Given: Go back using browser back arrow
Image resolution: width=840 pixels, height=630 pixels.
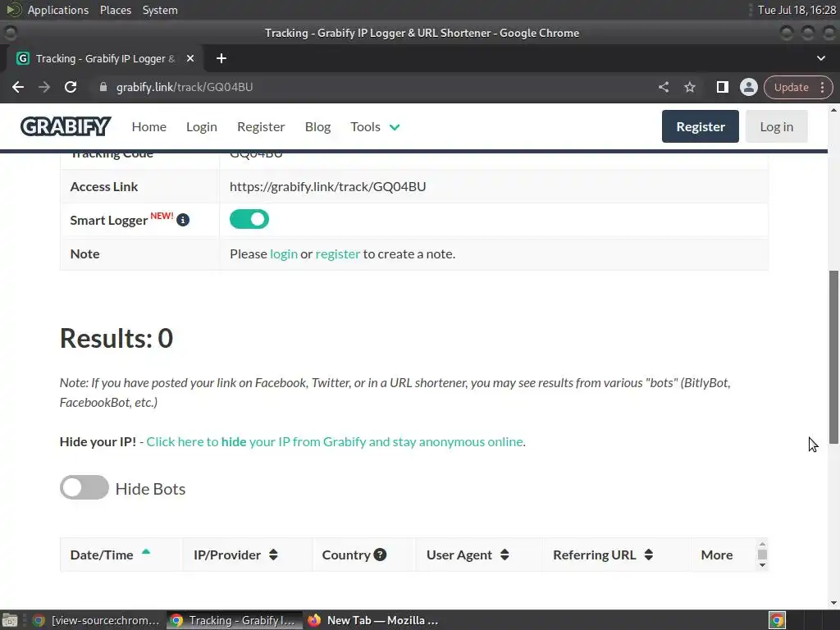Looking at the screenshot, I should [18, 87].
